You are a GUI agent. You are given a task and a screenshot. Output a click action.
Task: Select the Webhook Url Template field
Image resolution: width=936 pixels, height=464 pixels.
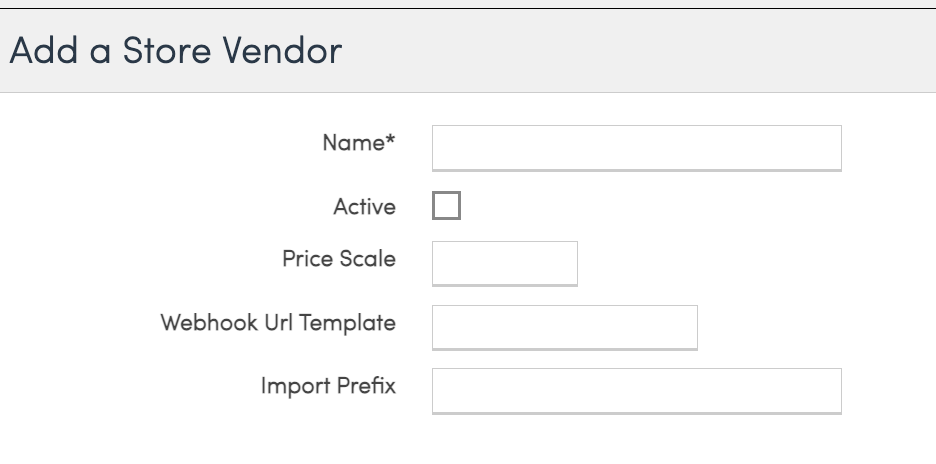point(565,327)
